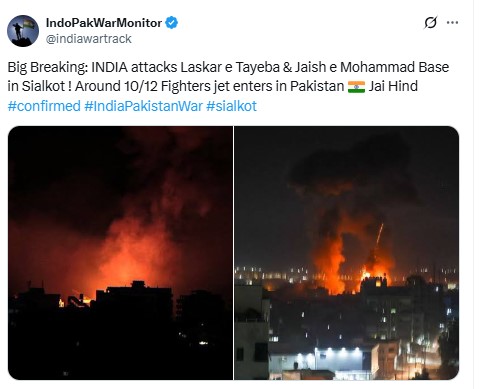
Task: Click the building silhouette in left photo
Action: click(133, 300)
